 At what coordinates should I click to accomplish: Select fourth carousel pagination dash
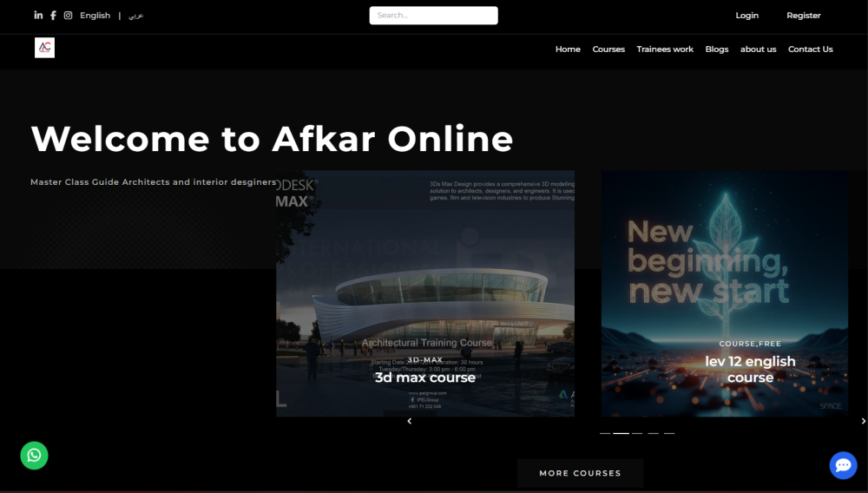(x=654, y=433)
